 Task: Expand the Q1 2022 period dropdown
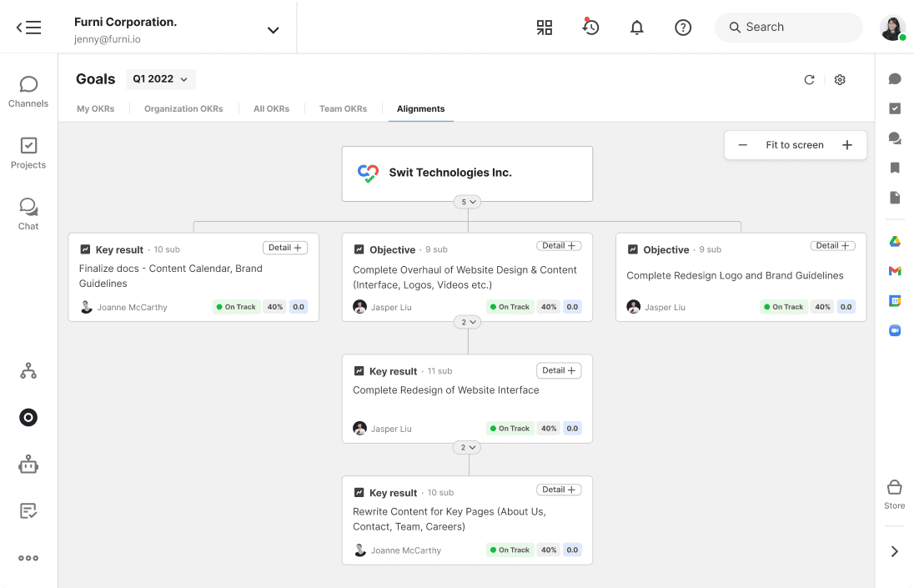click(161, 79)
